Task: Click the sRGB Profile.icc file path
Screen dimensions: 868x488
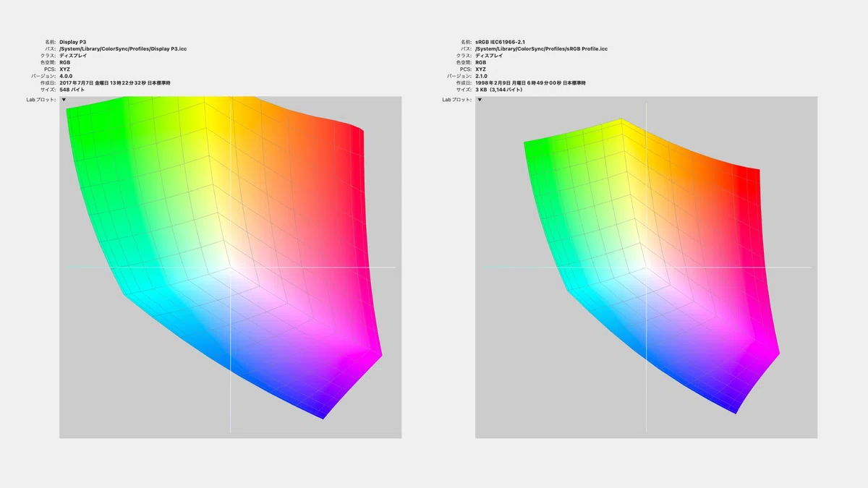Action: point(541,49)
